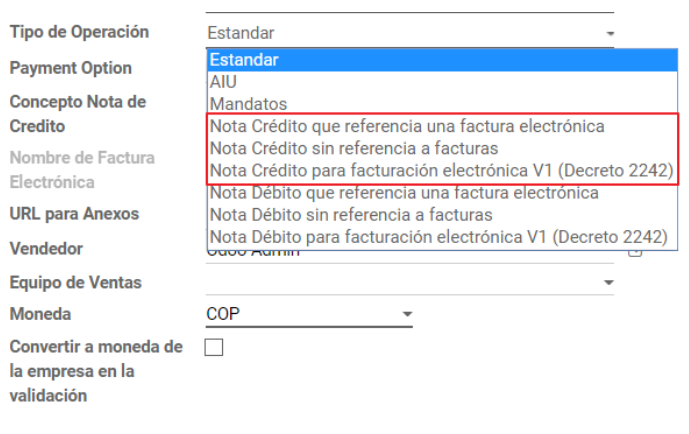Enable Convertir a moneda de la empresa checkbox

(x=214, y=347)
